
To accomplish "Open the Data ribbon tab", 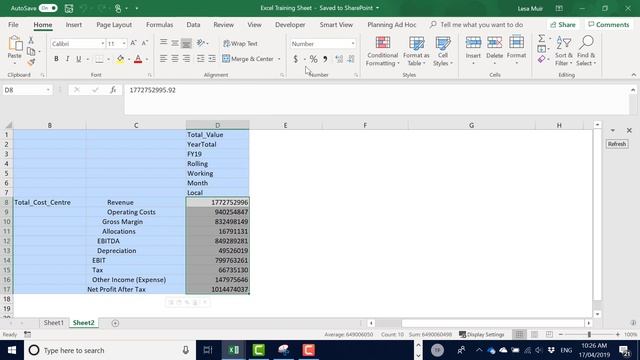I will (x=193, y=25).
